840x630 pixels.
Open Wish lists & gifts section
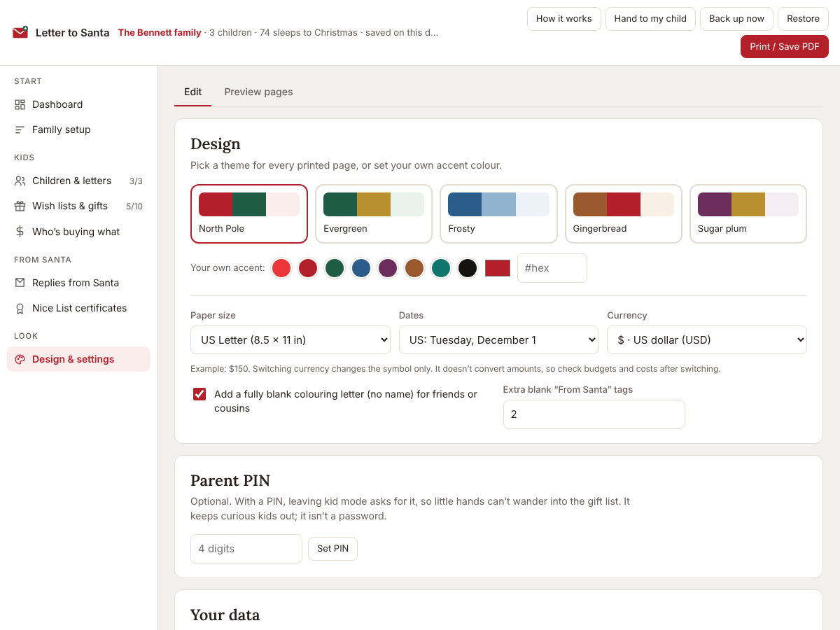pyautogui.click(x=78, y=206)
